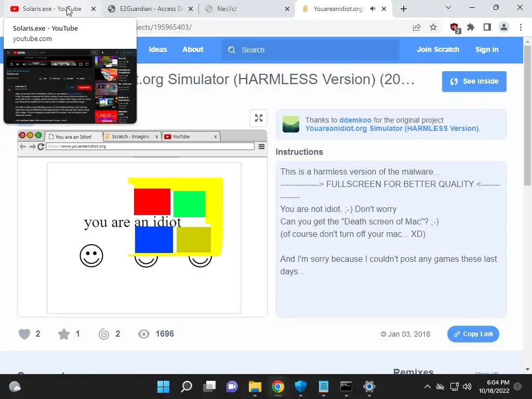This screenshot has width=532, height=399.
Task: Click the simulated Scratch - Imagine tab
Action: [x=130, y=137]
